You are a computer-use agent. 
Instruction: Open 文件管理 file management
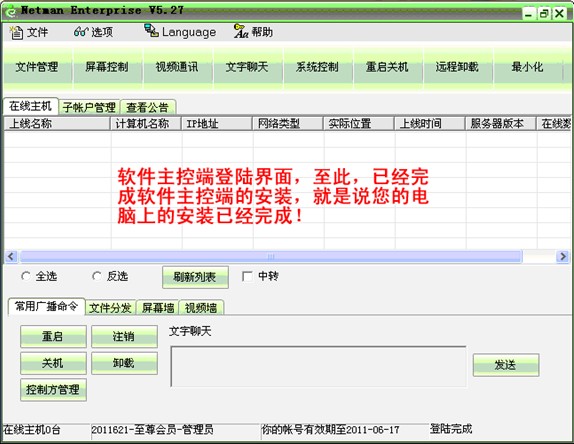point(37,67)
